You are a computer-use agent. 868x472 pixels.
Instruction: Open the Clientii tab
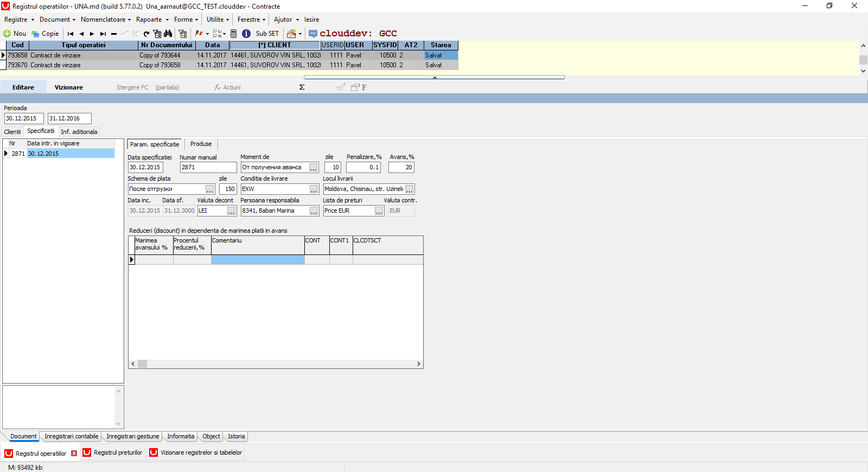coord(12,132)
